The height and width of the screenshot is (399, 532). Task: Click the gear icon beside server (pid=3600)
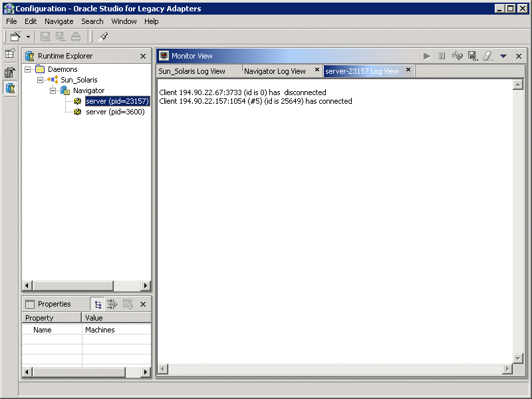click(77, 112)
